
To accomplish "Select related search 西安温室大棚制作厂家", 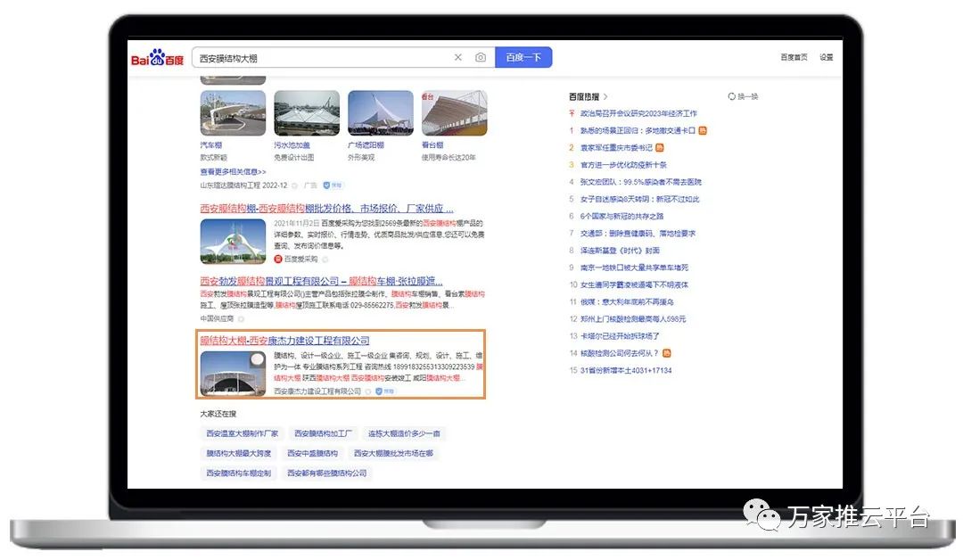I will click(243, 433).
